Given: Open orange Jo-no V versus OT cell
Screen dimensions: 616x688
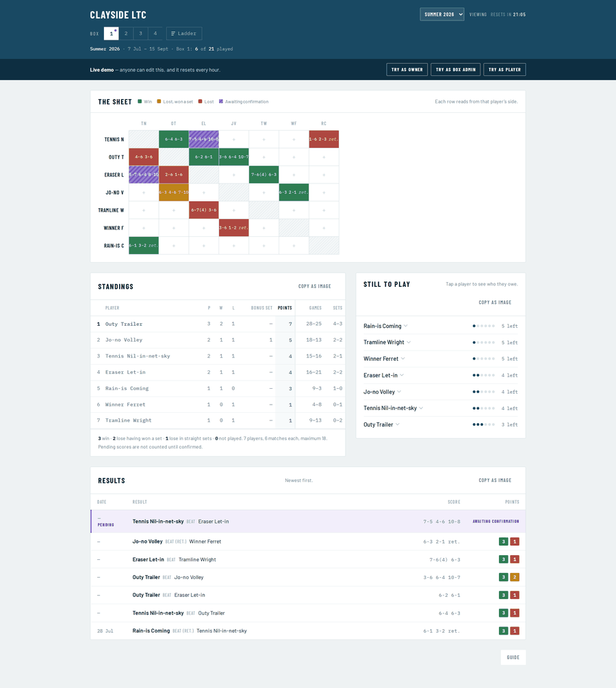Looking at the screenshot, I should click(x=174, y=192).
